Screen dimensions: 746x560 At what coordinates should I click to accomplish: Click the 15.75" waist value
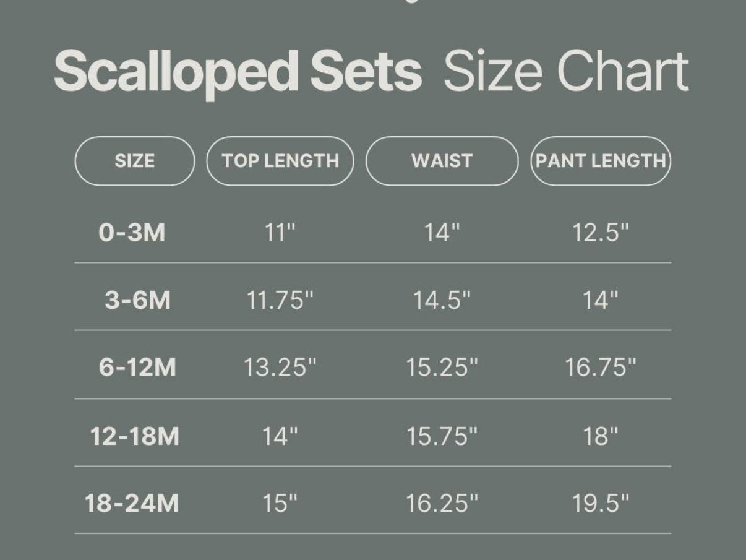click(442, 436)
